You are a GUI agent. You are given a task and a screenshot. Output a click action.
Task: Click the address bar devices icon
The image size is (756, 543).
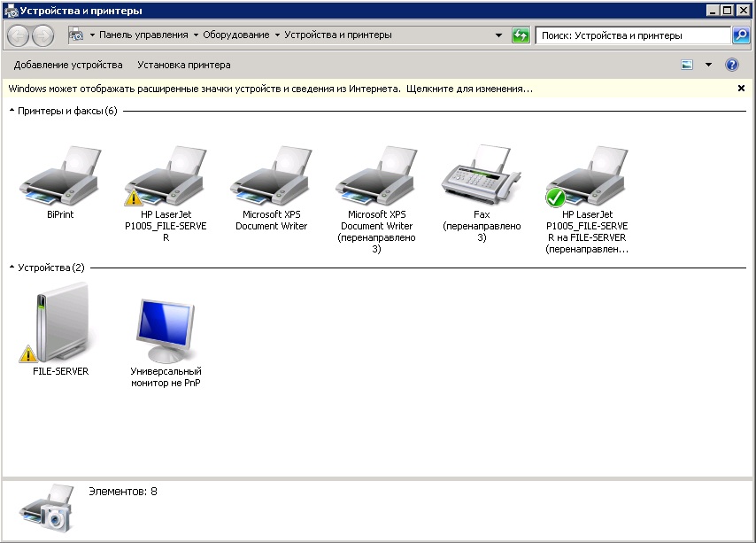(x=76, y=35)
